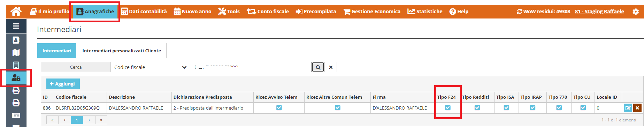Switch to Intermediari personalizzati Cliente tab
Screen dimensions: 644x127
[x=122, y=51]
